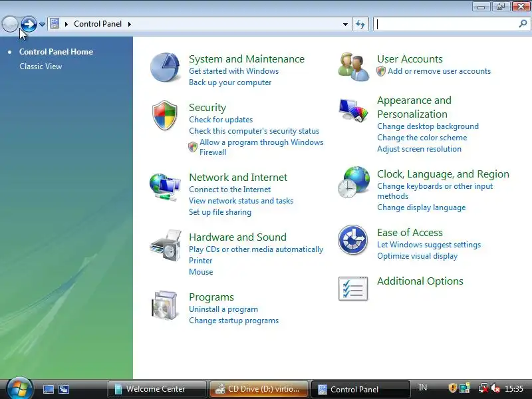Click Check this computer's security status
The image size is (532, 399).
254,131
